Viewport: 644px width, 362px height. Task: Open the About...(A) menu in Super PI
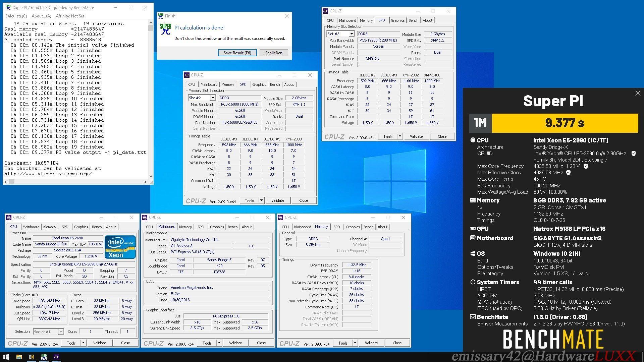point(41,16)
